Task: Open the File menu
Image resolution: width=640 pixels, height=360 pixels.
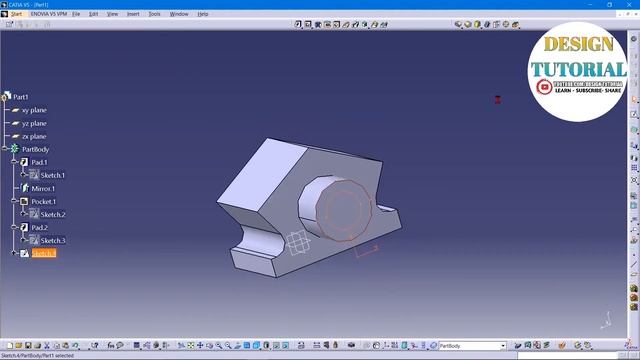Action: tap(76, 14)
